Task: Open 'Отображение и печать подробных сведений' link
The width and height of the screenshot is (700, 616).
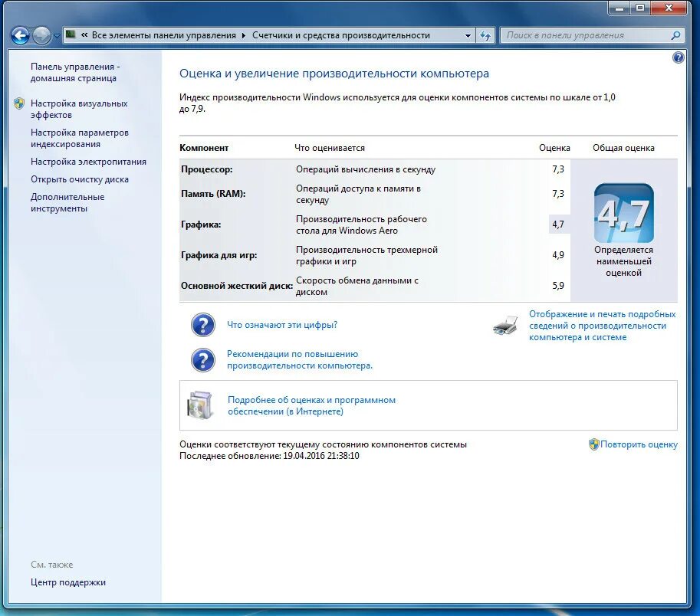Action: pyautogui.click(x=602, y=326)
